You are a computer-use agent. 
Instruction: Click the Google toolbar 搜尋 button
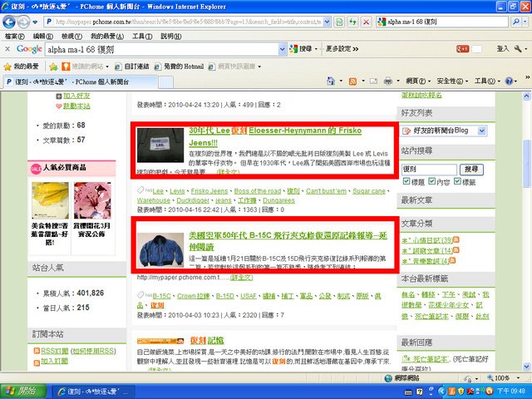pos(303,49)
